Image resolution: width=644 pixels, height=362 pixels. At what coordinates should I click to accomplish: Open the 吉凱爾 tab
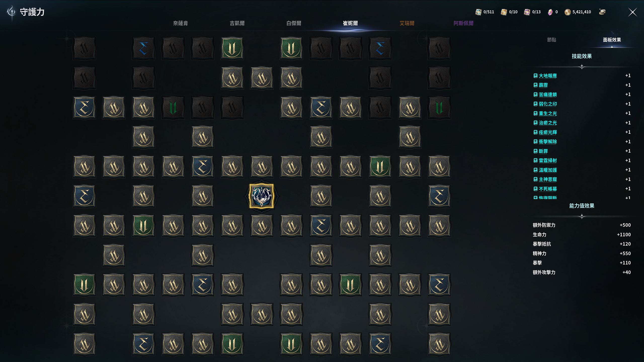(x=237, y=23)
